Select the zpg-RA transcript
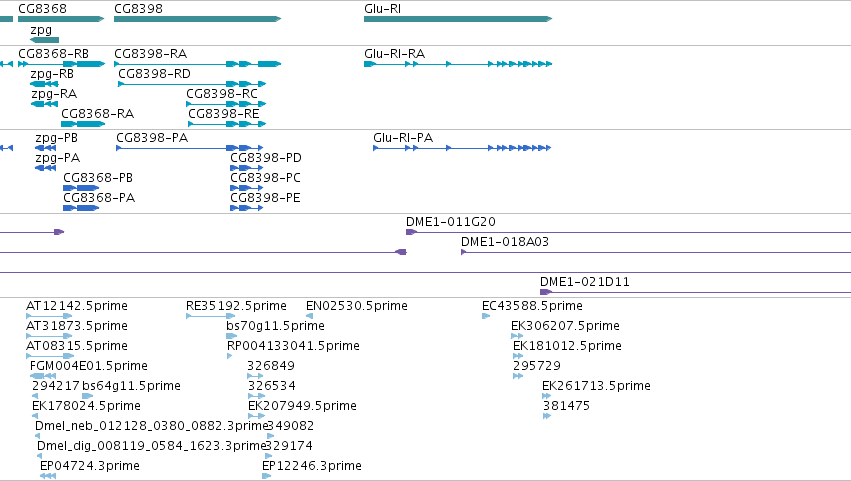Image resolution: width=851 pixels, height=481 pixels. click(45, 104)
